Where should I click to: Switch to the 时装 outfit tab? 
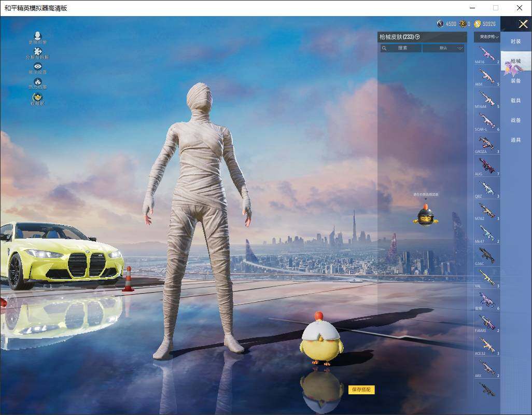[x=516, y=41]
